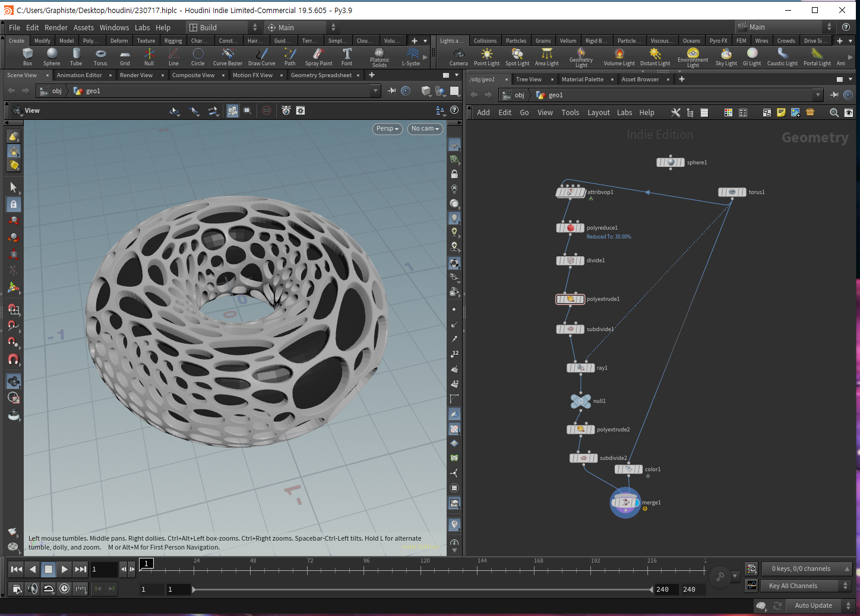Viewport: 860px width, 616px height.
Task: Select the merge1 node
Action: [625, 503]
